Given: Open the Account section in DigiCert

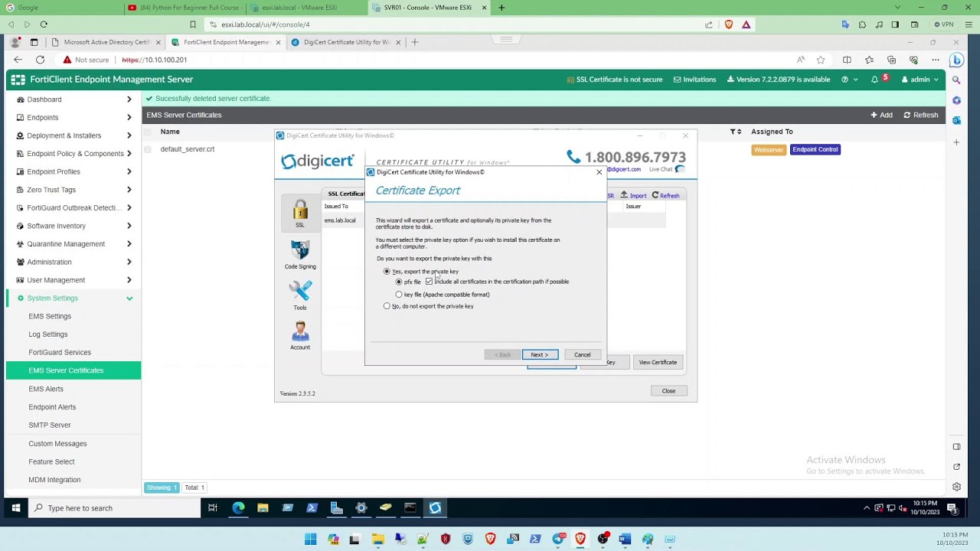Looking at the screenshot, I should point(300,335).
